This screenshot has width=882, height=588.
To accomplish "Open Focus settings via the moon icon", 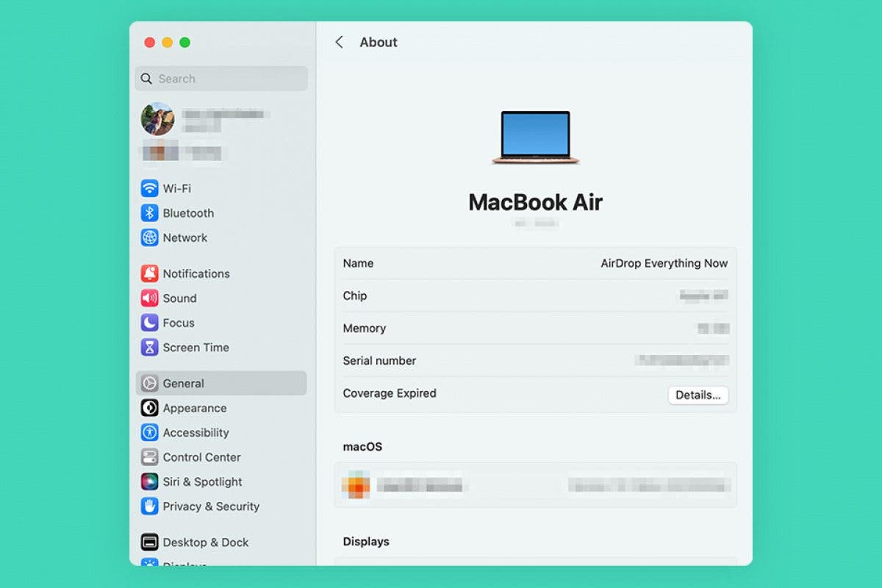I will click(150, 323).
